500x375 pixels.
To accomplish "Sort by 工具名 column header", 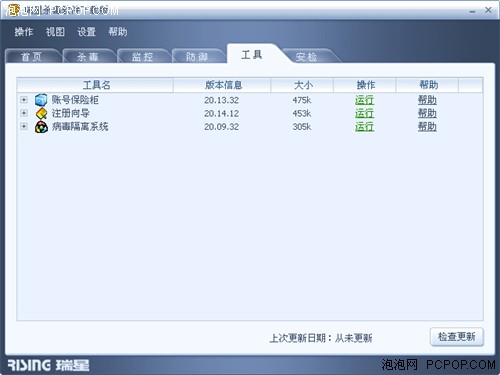I will [95, 85].
